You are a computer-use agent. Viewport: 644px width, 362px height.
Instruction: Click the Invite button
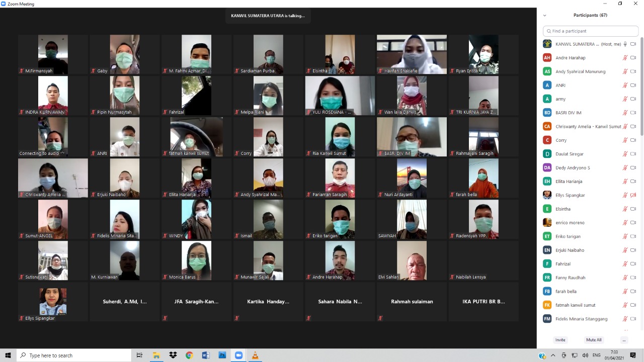coord(560,340)
